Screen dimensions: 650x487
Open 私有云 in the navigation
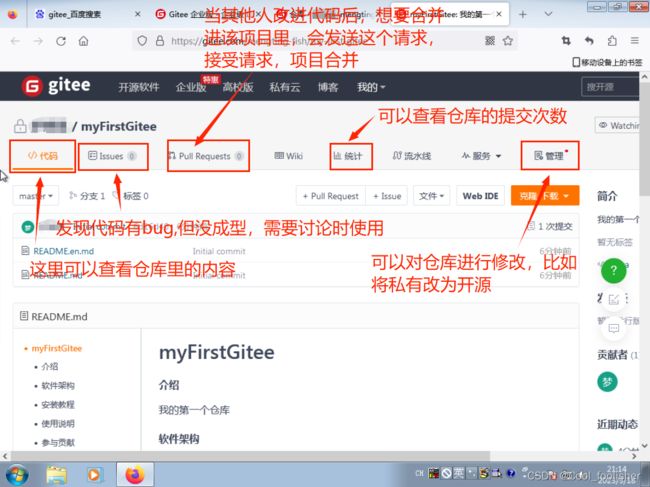click(x=285, y=87)
